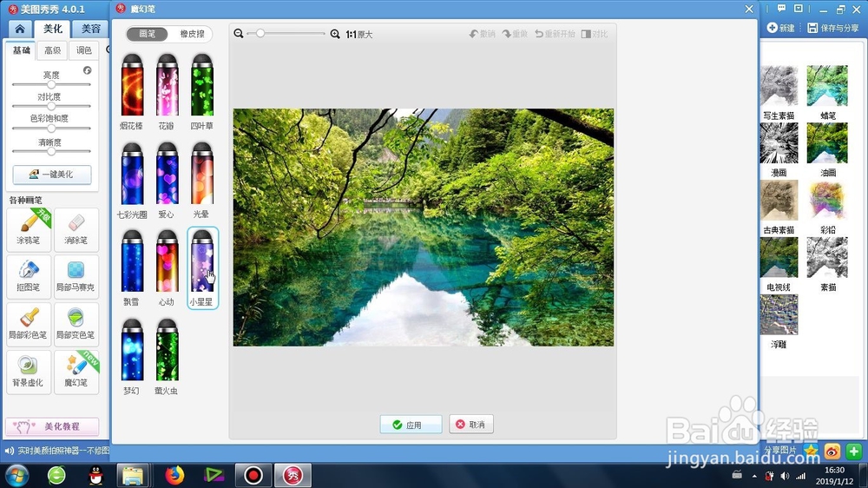This screenshot has width=868, height=488.
Task: Apply the 彩铅 effect thumbnail
Action: pyautogui.click(x=827, y=200)
